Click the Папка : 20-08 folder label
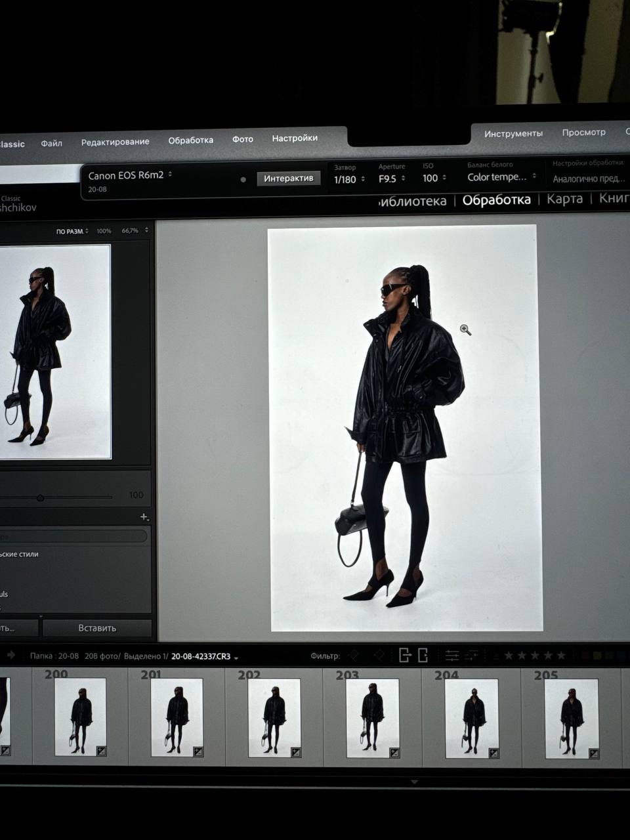The image size is (630, 840). tap(54, 656)
